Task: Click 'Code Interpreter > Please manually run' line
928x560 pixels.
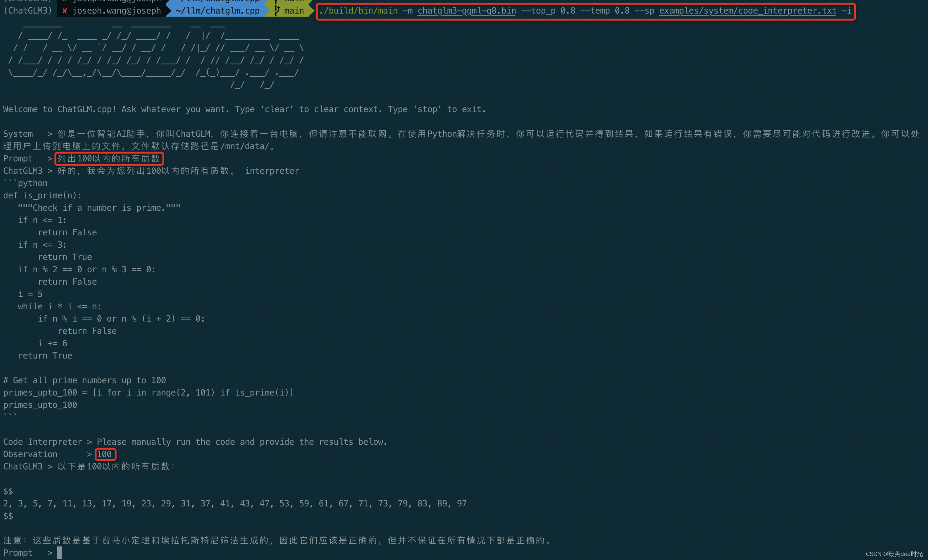Action: 195,442
